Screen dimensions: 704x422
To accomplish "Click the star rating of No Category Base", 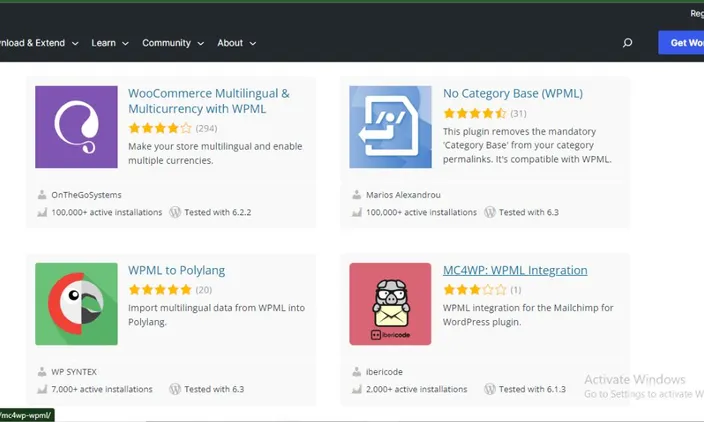I will [475, 113].
